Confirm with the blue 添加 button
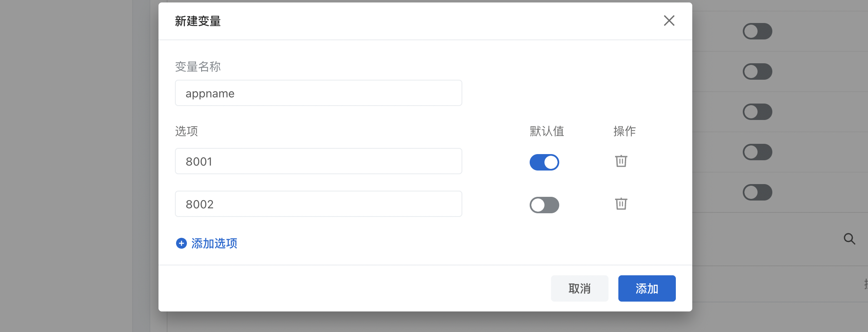 [x=647, y=288]
